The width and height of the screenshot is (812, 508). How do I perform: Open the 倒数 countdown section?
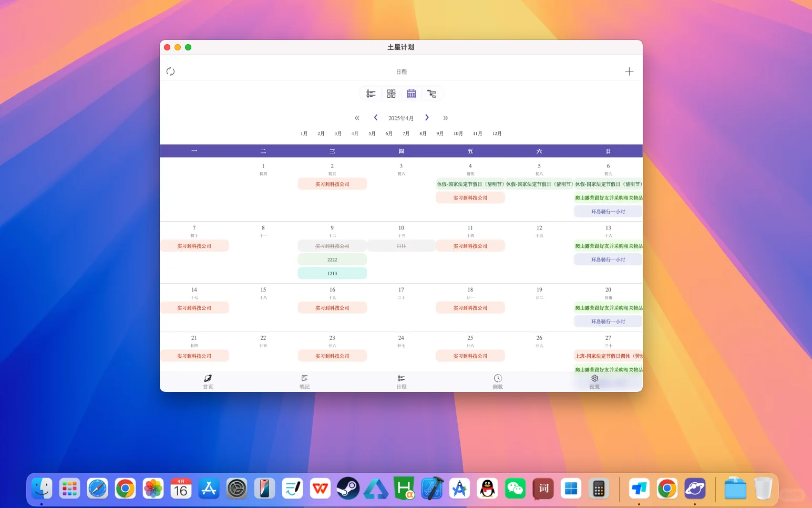point(498,381)
